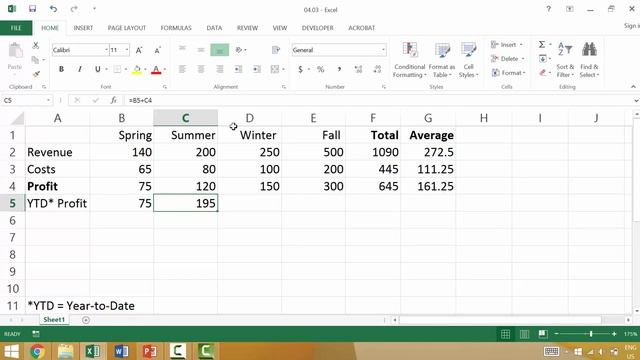Apply Percent Style format

click(321, 69)
